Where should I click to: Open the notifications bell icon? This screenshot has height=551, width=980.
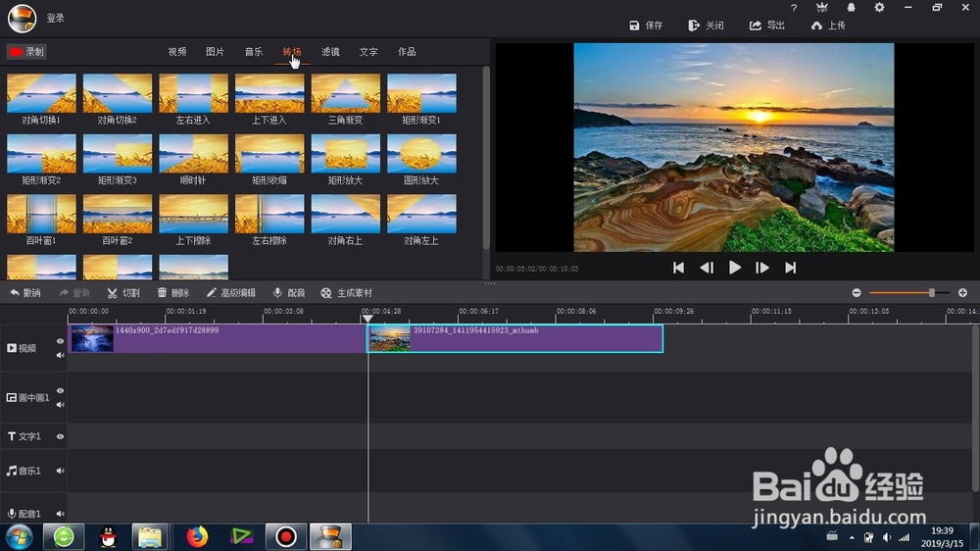click(x=851, y=8)
